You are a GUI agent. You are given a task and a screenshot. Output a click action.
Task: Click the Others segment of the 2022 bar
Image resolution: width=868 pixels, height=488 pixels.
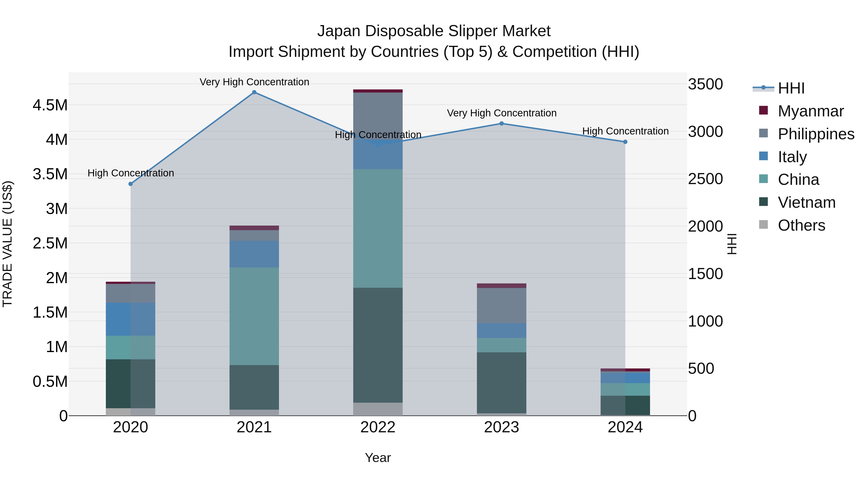tap(378, 409)
